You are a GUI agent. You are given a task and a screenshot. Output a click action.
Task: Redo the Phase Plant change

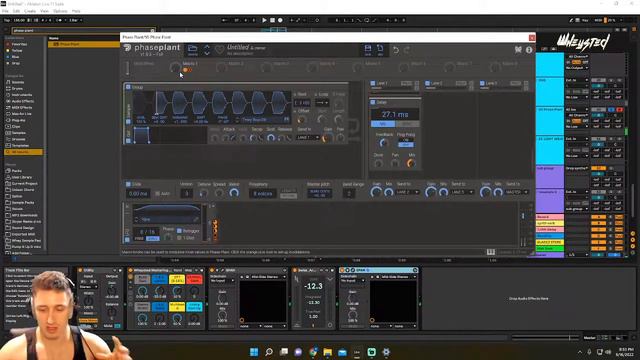tap(407, 50)
